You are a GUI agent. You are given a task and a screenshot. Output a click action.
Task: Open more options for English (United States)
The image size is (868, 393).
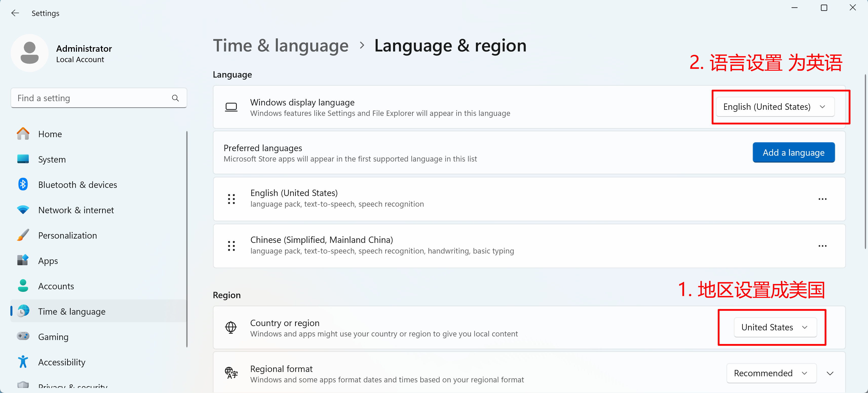pyautogui.click(x=822, y=199)
